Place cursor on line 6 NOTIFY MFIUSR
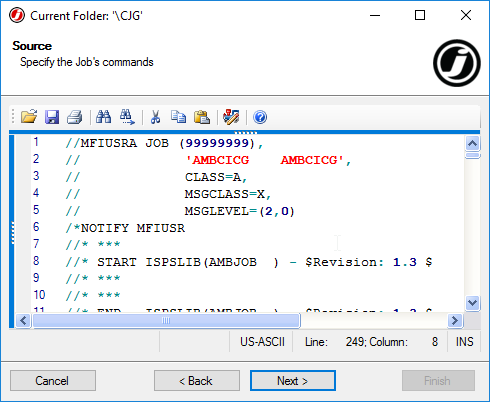The width and height of the screenshot is (490, 402). pyautogui.click(x=125, y=228)
